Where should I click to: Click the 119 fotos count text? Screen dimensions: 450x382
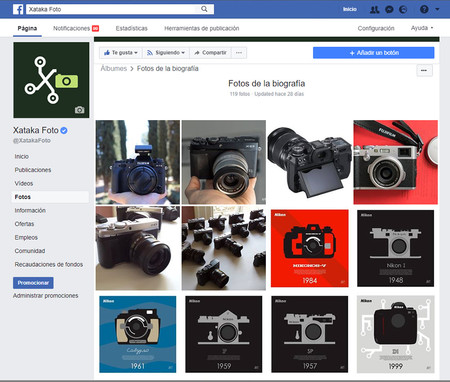(x=240, y=94)
